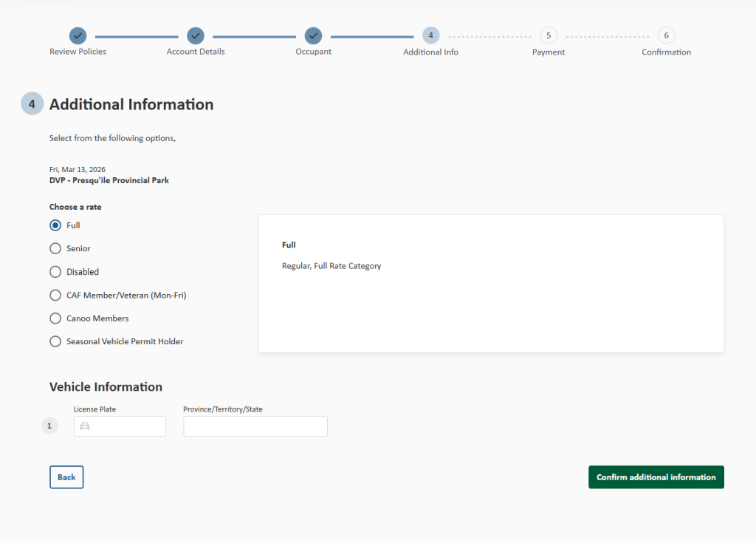The image size is (756, 543).
Task: Click the Payment step 5 circle
Action: coord(549,35)
